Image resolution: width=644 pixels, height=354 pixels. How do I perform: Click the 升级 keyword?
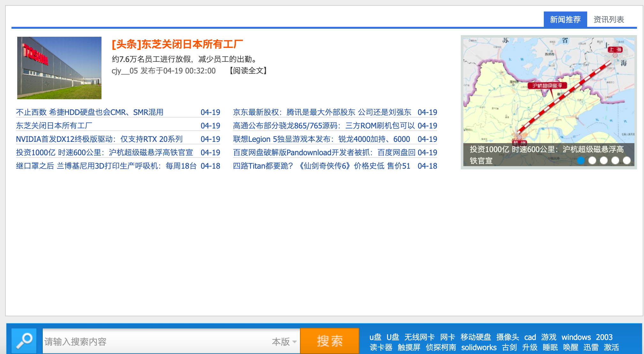tap(530, 347)
